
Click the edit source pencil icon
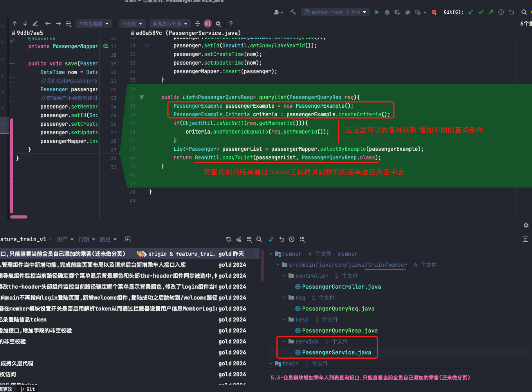[x=35, y=23]
